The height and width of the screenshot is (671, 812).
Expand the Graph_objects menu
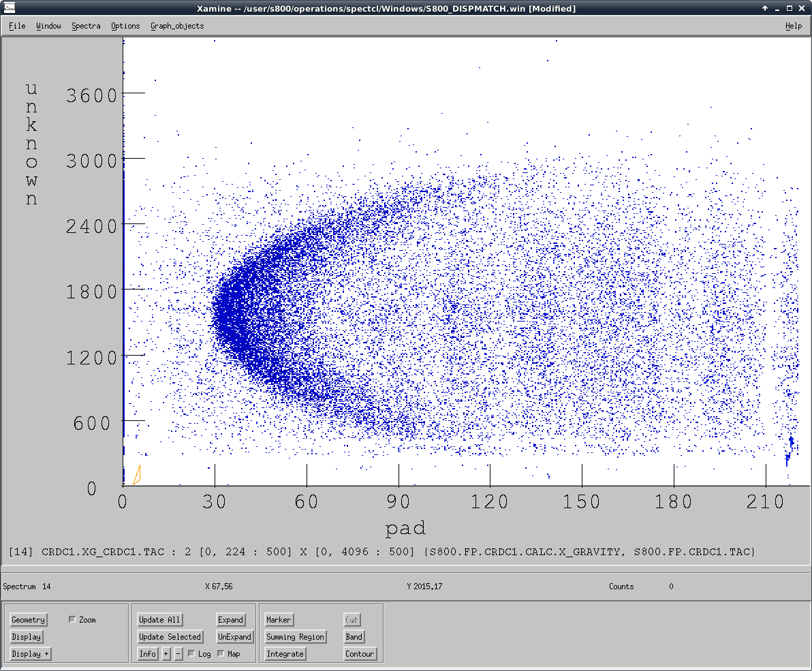coord(177,26)
